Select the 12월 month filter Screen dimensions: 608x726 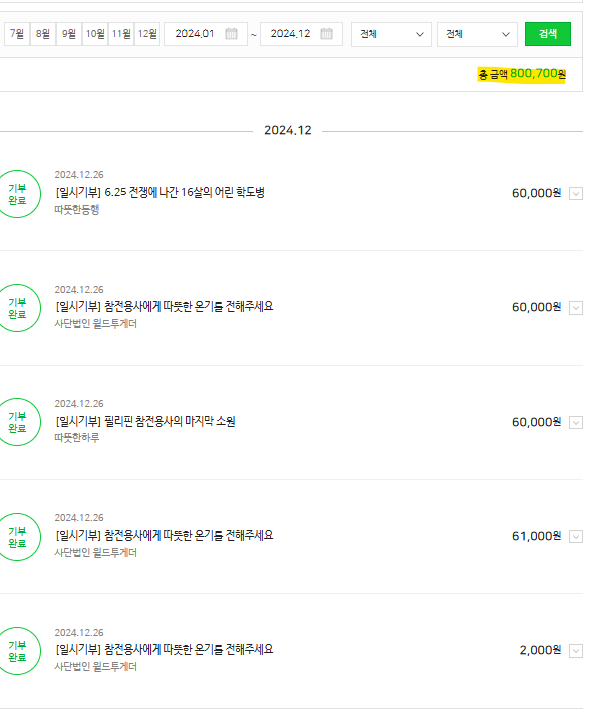pyautogui.click(x=147, y=34)
